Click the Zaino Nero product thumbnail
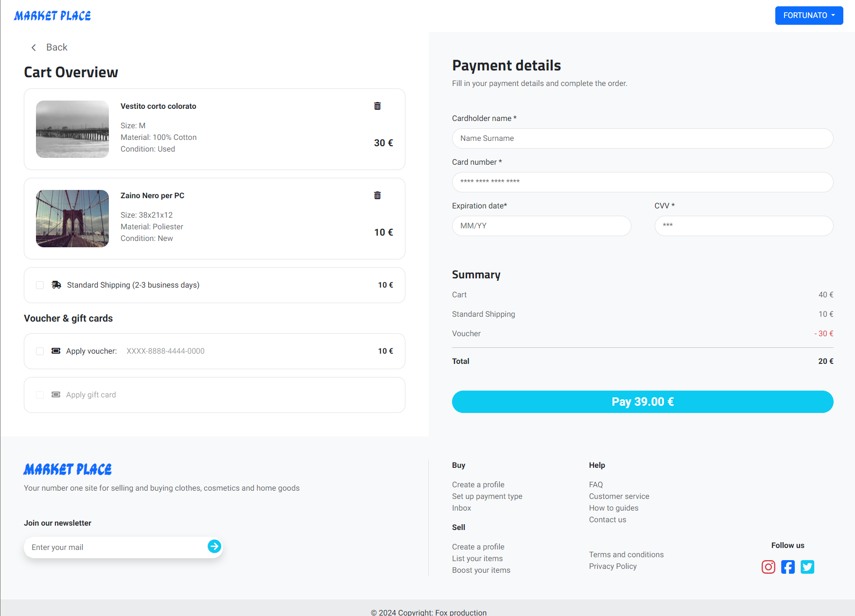This screenshot has height=616, width=855. (x=72, y=219)
